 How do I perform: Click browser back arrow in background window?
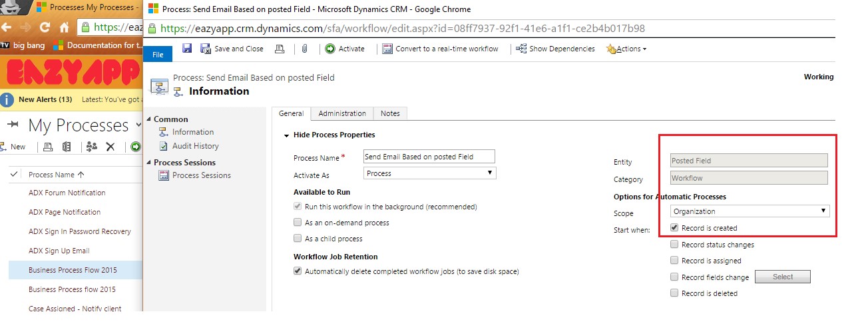[7, 28]
